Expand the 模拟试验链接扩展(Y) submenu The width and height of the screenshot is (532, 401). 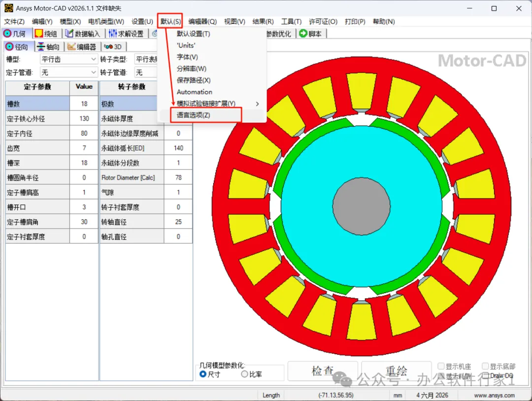click(212, 103)
